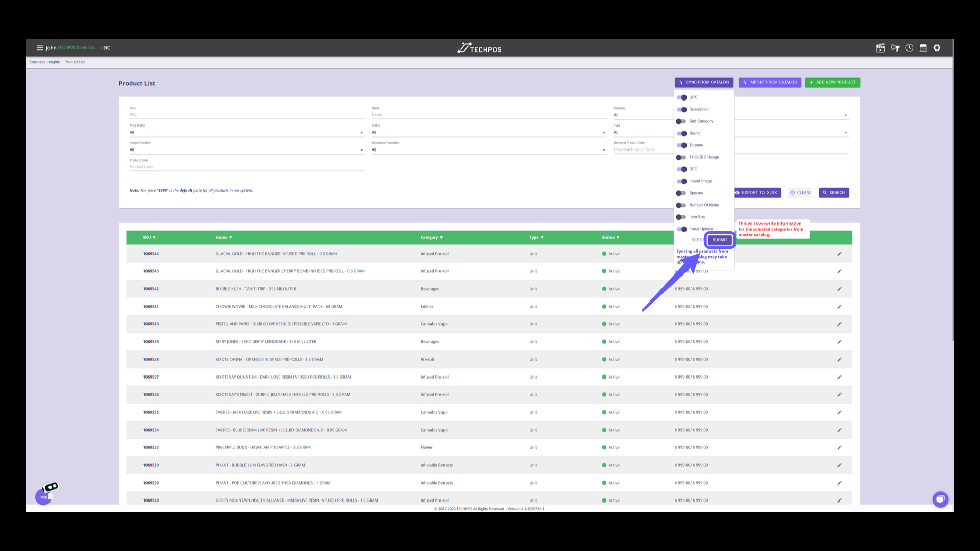Sort table by Name column header
The image size is (980, 551).
(224, 238)
